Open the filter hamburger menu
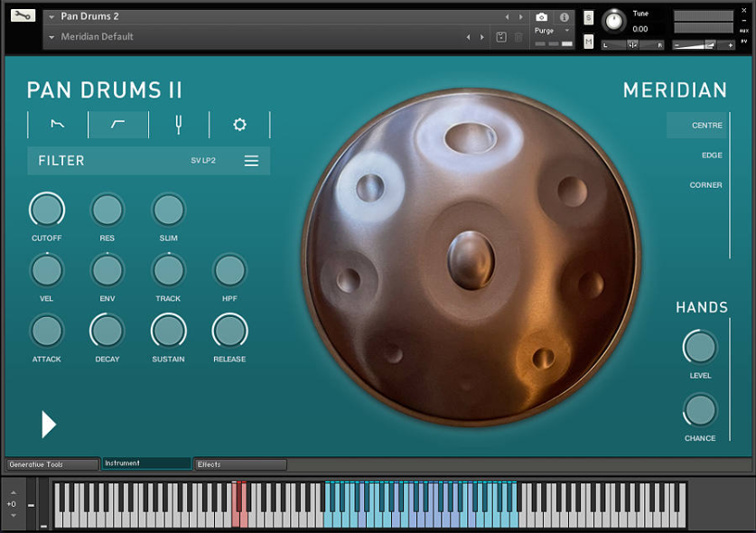 pos(251,161)
